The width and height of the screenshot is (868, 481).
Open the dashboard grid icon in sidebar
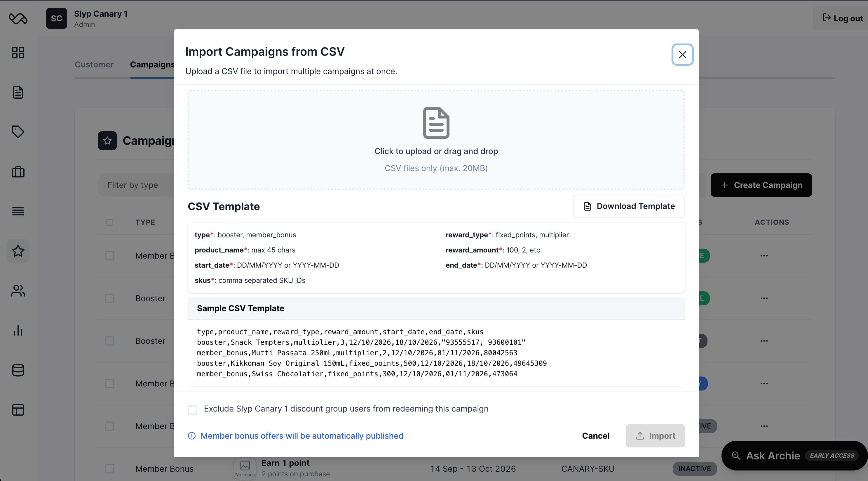(18, 53)
